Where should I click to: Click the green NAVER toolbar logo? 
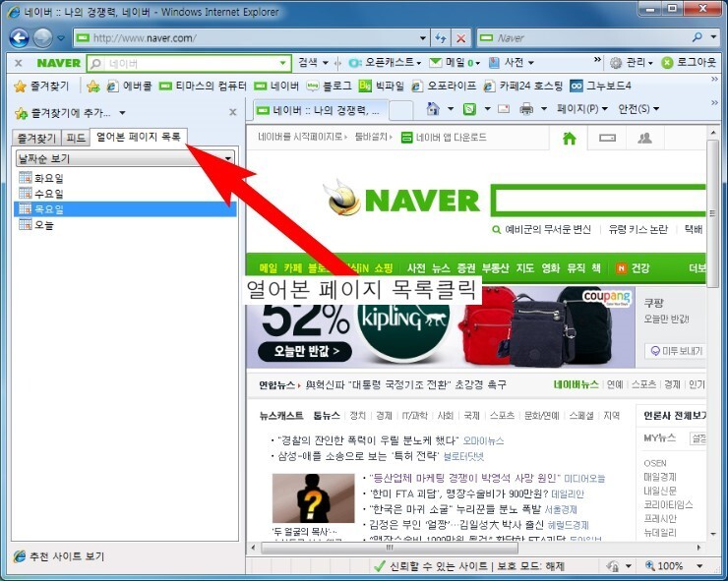click(x=58, y=63)
